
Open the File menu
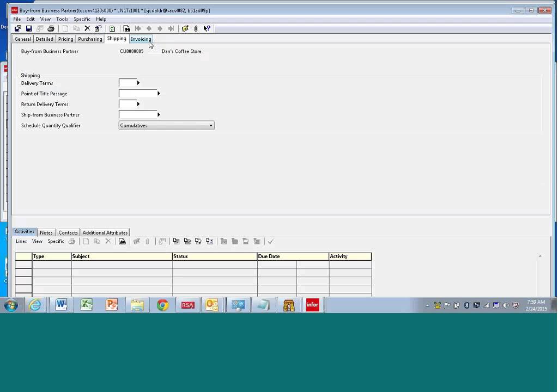pos(17,19)
